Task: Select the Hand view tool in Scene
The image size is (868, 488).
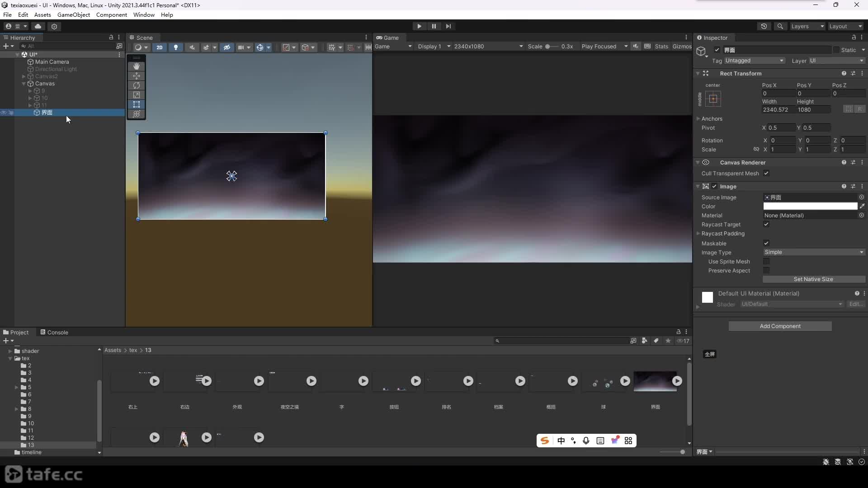Action: tap(136, 66)
